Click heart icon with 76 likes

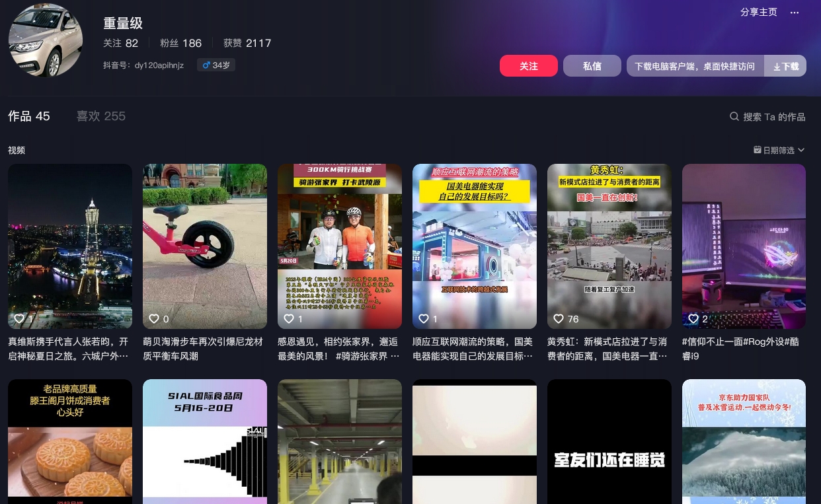[559, 318]
